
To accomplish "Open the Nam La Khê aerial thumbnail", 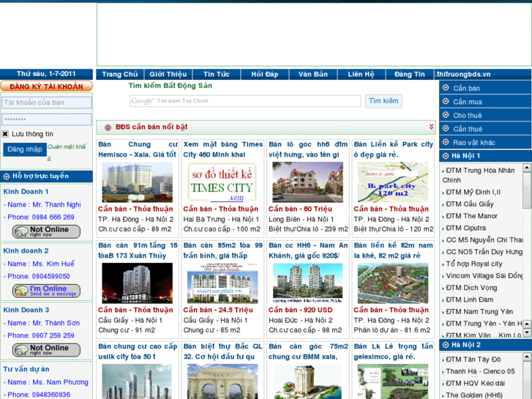I will 392,283.
